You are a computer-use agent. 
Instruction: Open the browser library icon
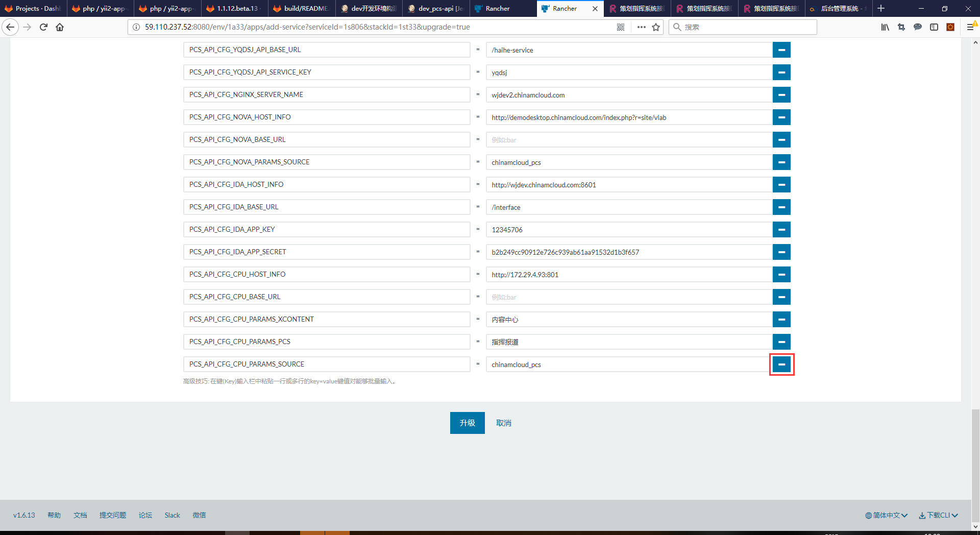885,27
